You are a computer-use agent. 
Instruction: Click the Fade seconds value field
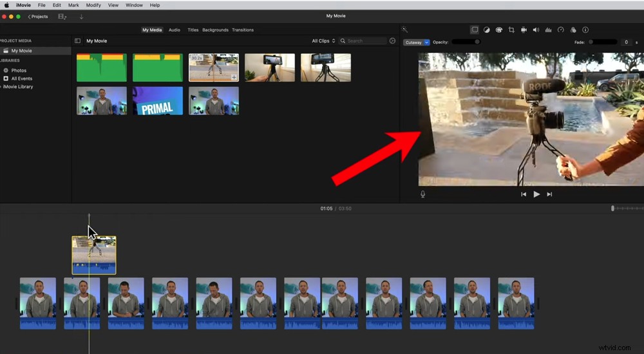(626, 42)
